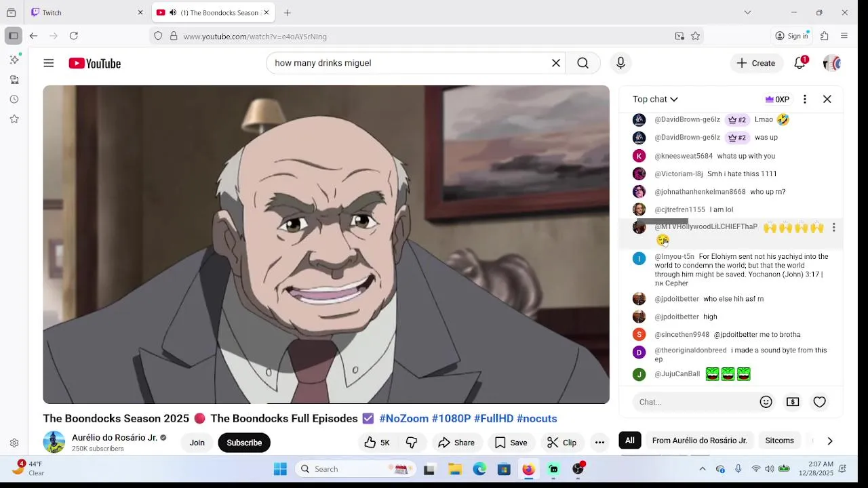
Task: Open the YouTube guide hamburger menu
Action: tap(48, 63)
